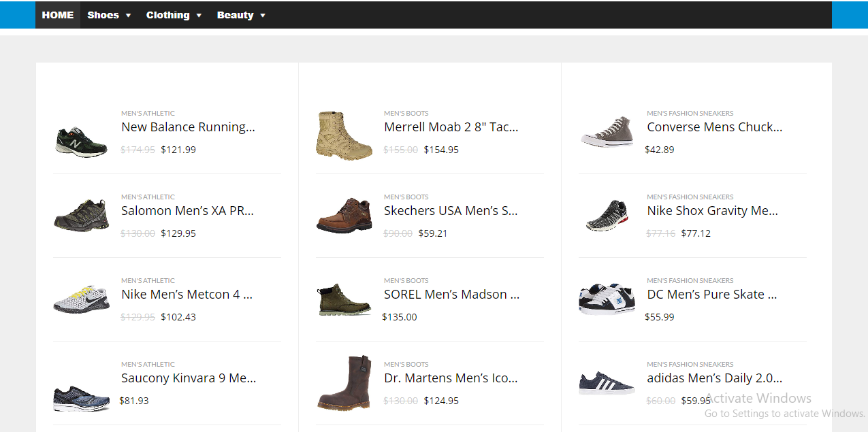Click the Converse Chuck sneaker image
Image resolution: width=868 pixels, height=432 pixels.
coord(607,132)
